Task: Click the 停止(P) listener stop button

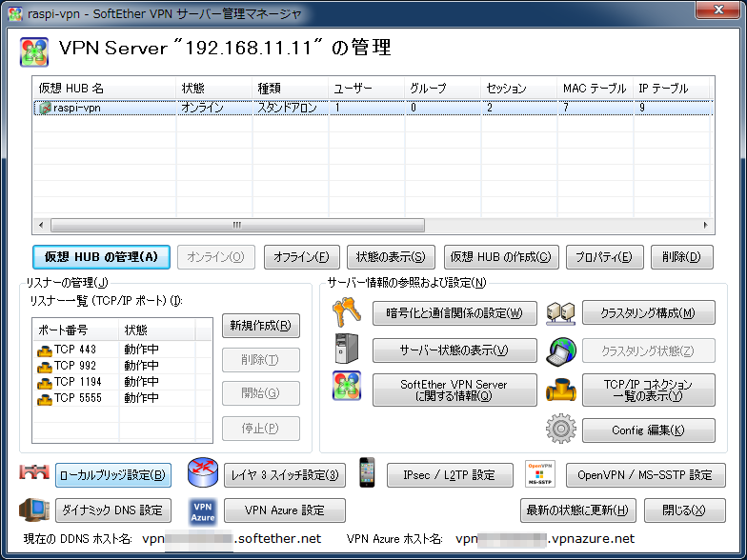Action: click(x=261, y=429)
